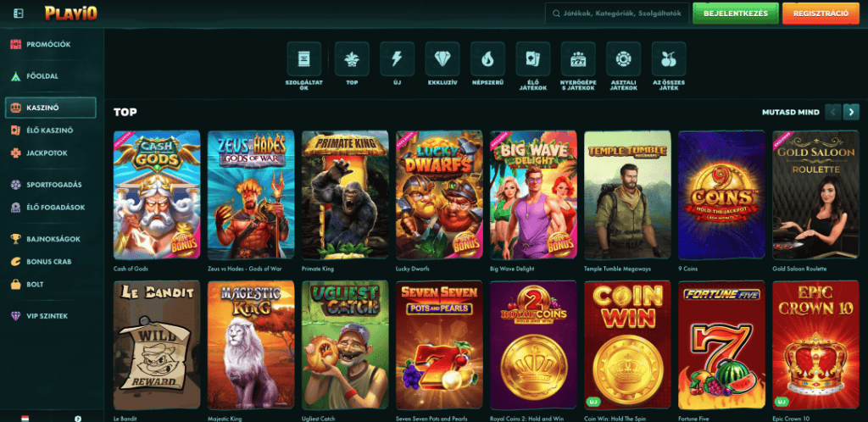Viewport: 868px width, 422px height.
Task: Click the Főoldal tent icon in sidebar
Action: click(16, 76)
